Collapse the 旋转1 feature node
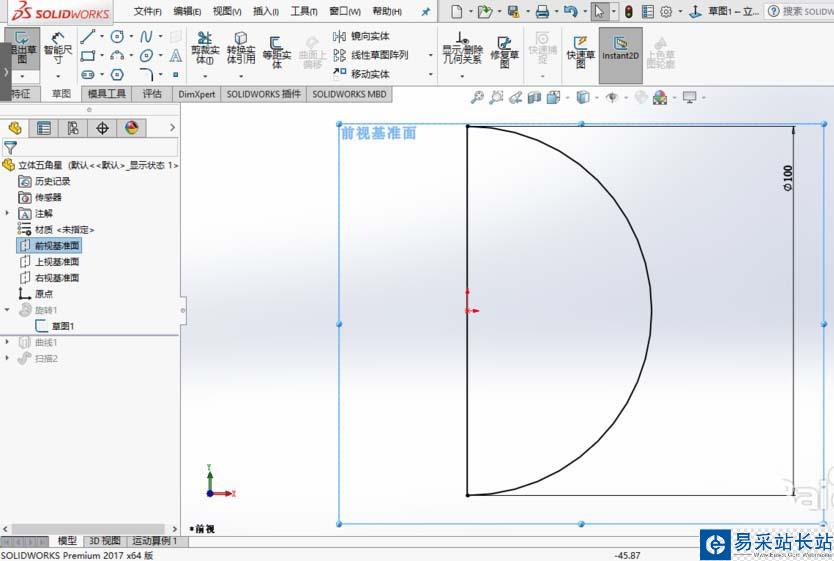The height and width of the screenshot is (561, 834). 7,309
